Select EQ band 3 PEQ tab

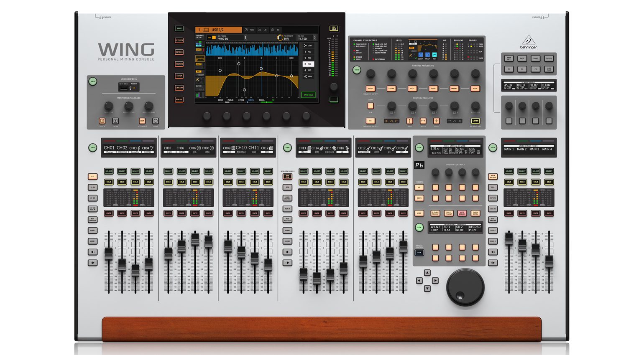[308, 64]
